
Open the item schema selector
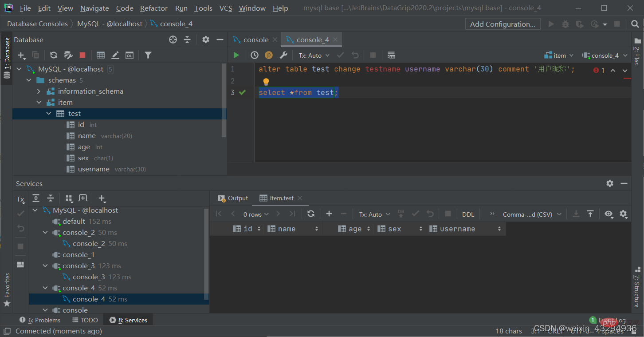[x=559, y=56]
